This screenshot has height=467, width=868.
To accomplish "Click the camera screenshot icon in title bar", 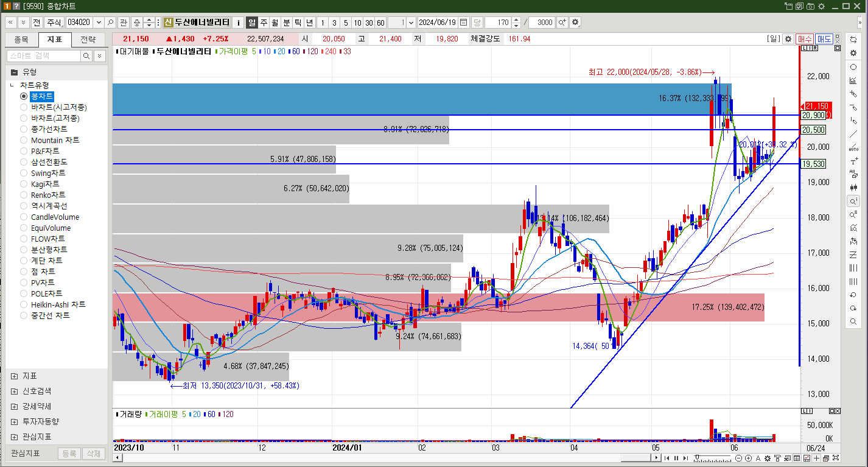I will pos(810,6).
